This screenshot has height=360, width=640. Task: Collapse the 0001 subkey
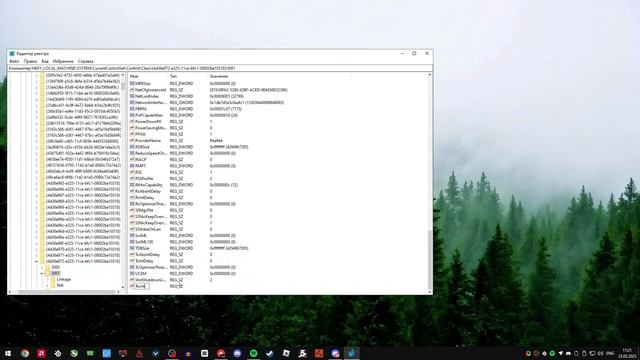pos(42,273)
